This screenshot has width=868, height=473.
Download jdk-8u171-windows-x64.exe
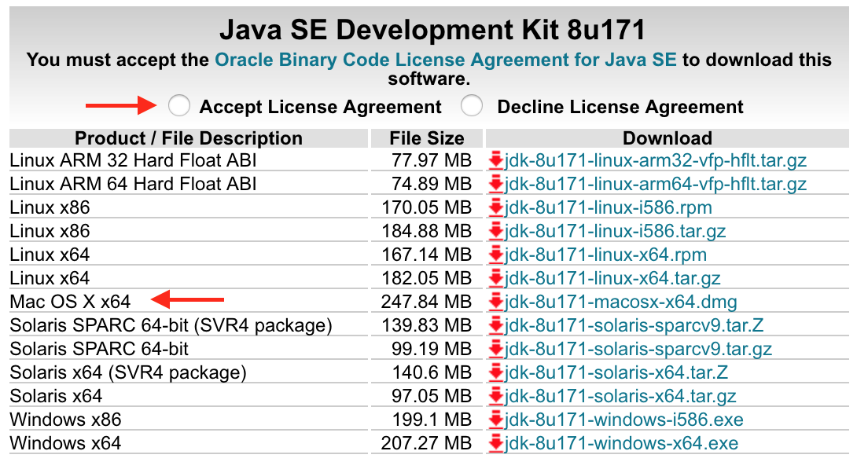(621, 444)
